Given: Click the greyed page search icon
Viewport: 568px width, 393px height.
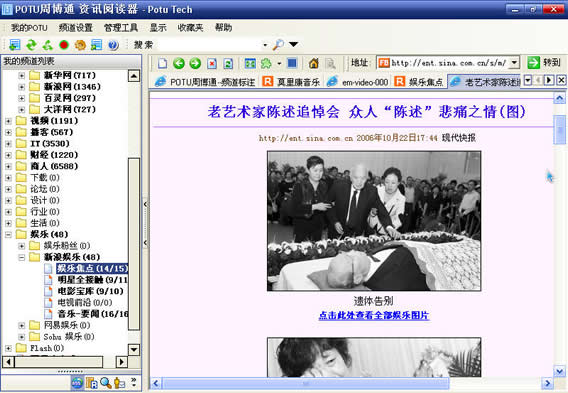Looking at the screenshot, I should coord(330,64).
